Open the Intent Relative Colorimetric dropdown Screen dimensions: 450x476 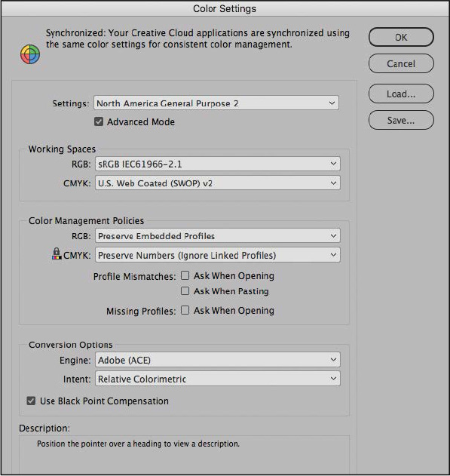(x=218, y=379)
